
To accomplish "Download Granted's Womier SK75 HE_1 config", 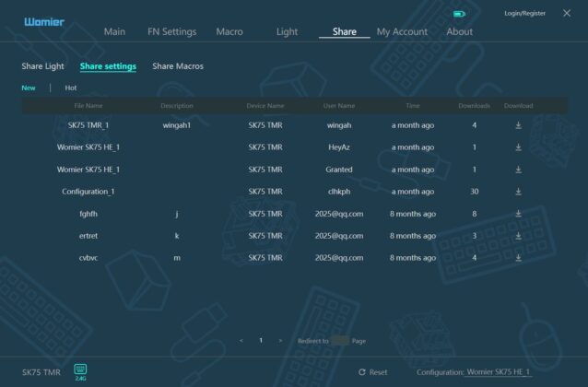I will [x=518, y=170].
